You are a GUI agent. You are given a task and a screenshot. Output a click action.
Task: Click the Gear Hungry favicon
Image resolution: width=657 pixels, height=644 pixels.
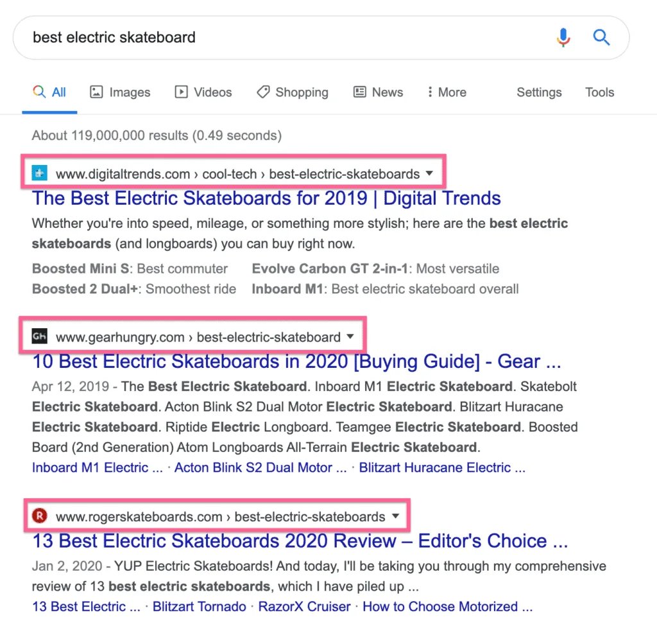click(x=40, y=336)
